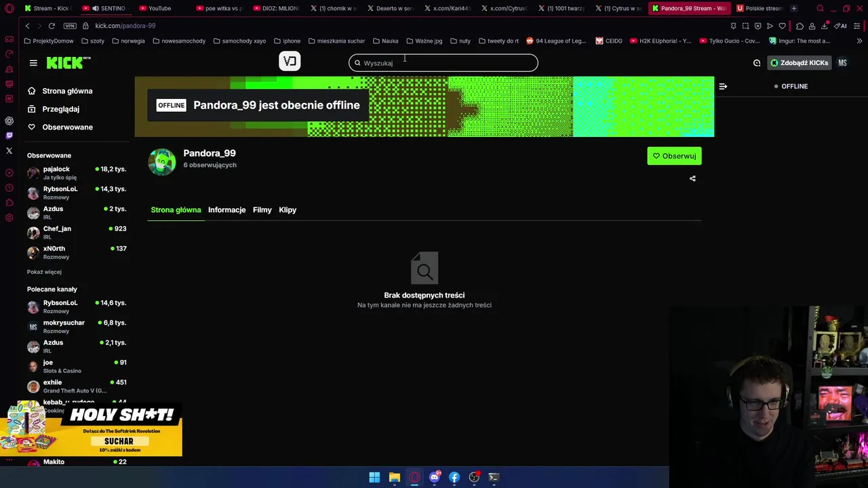Click the snapshot icon in toolbar
Screen dimensions: 868x488
[745, 26]
